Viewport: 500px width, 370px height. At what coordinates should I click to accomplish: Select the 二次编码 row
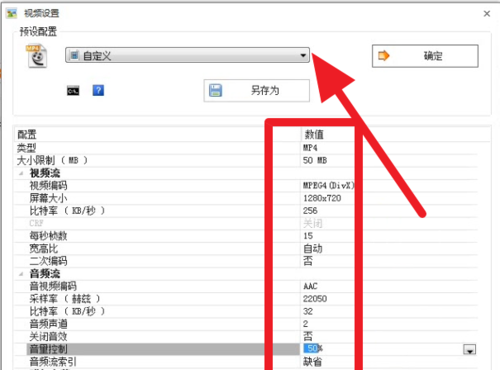click(x=246, y=261)
